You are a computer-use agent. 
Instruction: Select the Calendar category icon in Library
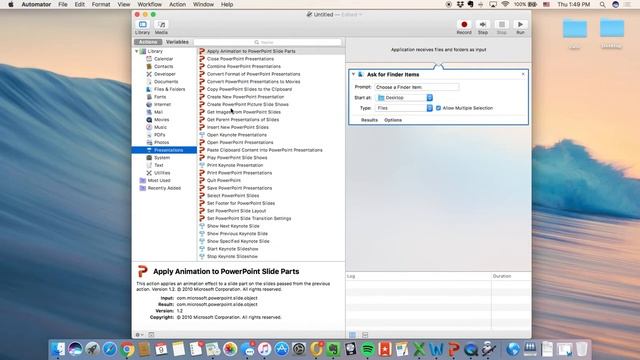pyautogui.click(x=149, y=59)
